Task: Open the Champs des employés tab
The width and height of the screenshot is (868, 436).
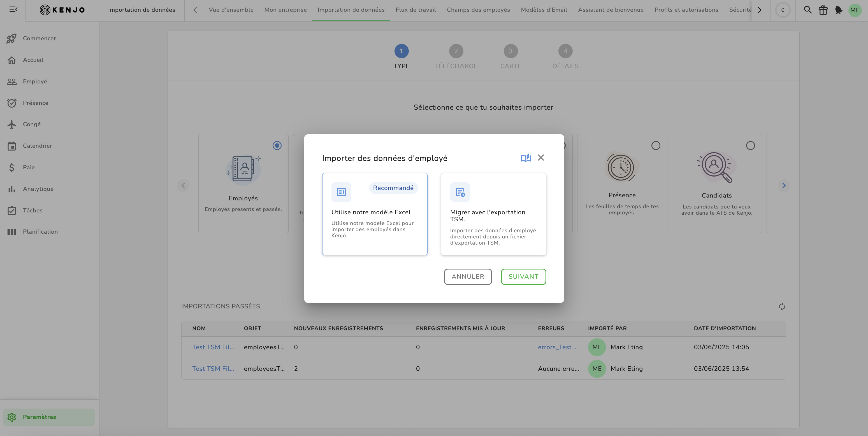Action: point(478,10)
